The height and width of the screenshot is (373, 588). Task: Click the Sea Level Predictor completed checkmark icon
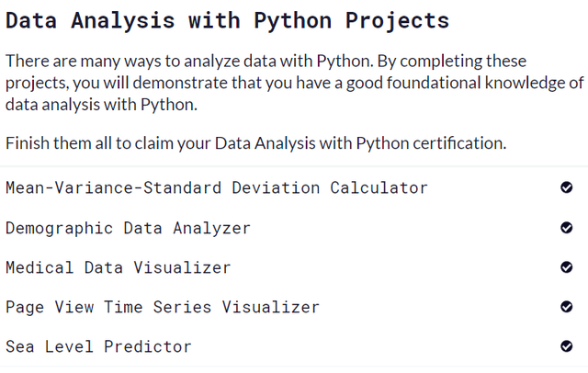[566, 346]
